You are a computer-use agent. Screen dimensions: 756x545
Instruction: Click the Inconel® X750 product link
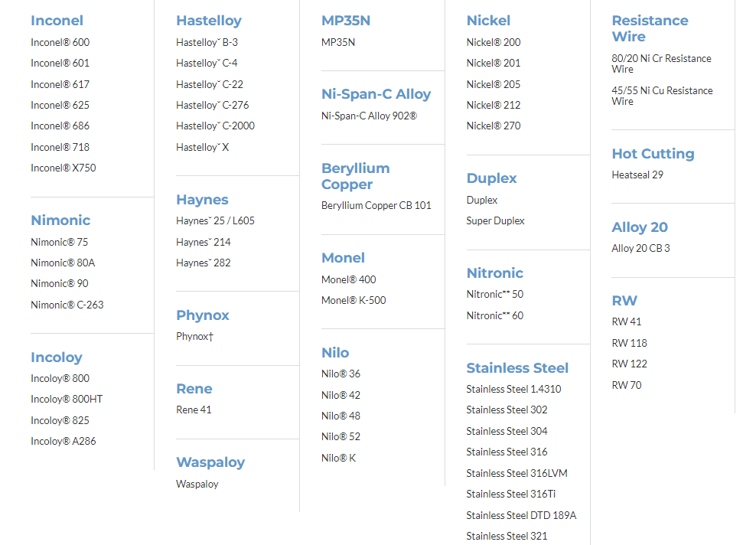pyautogui.click(x=64, y=168)
